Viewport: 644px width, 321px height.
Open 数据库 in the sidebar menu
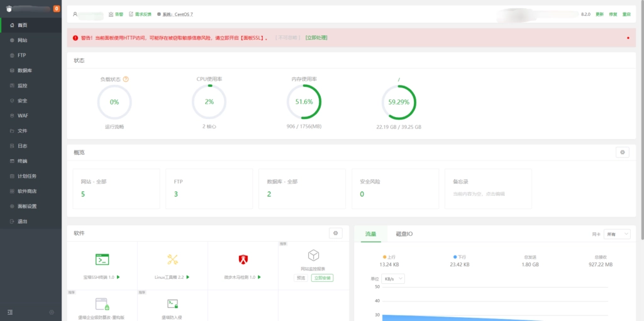point(25,70)
